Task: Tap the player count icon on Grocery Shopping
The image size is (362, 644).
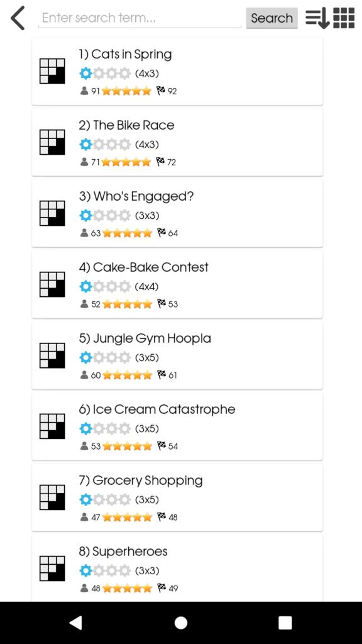Action: [85, 517]
